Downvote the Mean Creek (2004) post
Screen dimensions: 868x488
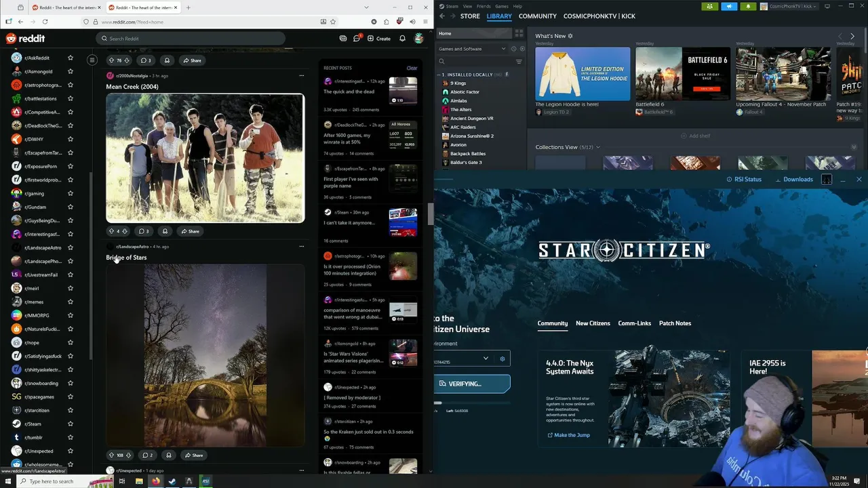[x=125, y=231]
